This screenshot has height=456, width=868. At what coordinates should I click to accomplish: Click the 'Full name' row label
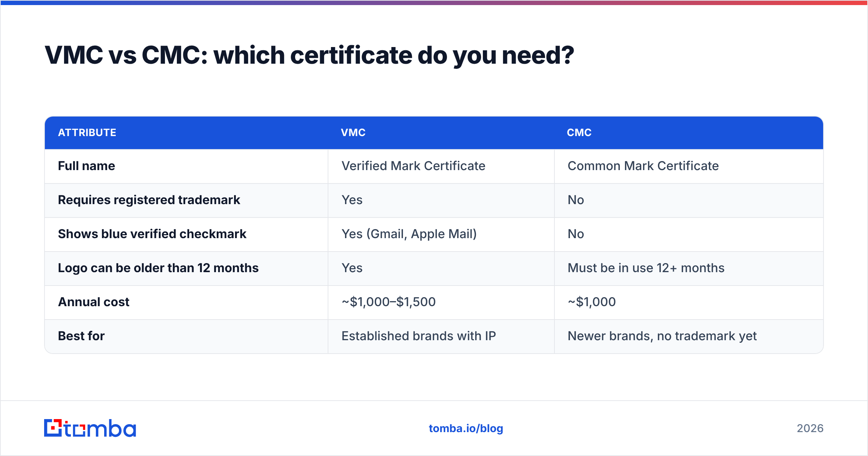(x=86, y=166)
